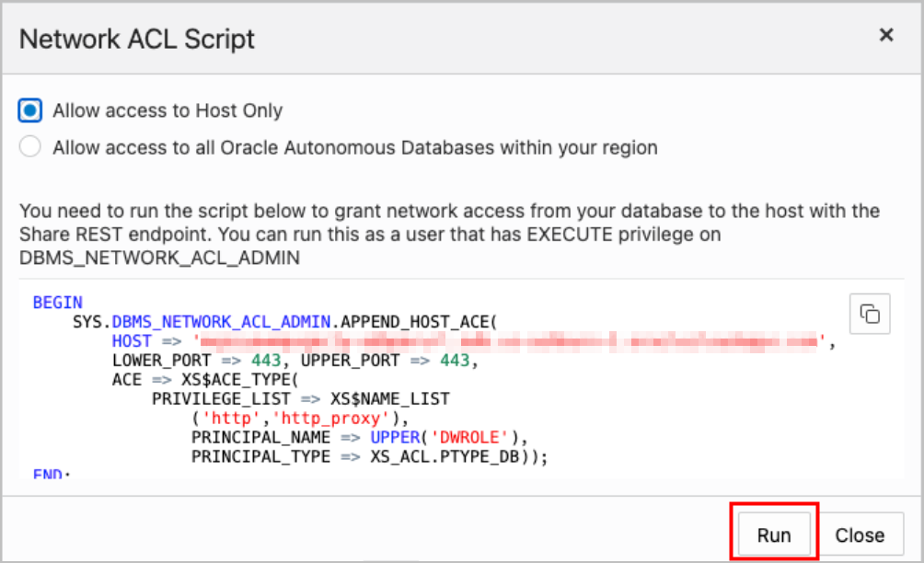The image size is (924, 563).
Task: Select Allow access to Host Only
Action: (x=29, y=110)
